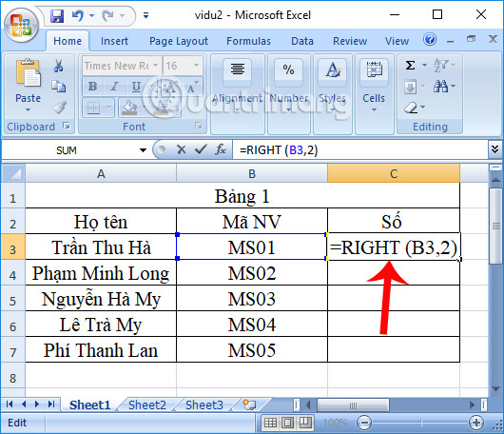
Task: Click the cell Phạm Minh Long
Action: (101, 273)
